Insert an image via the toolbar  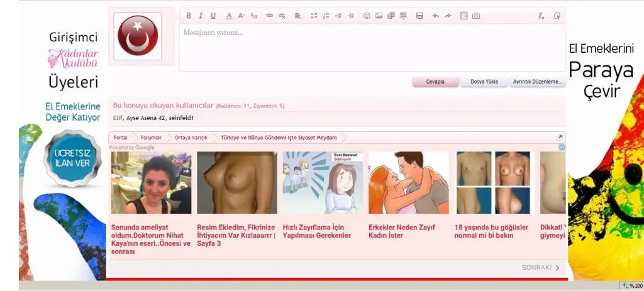379,16
